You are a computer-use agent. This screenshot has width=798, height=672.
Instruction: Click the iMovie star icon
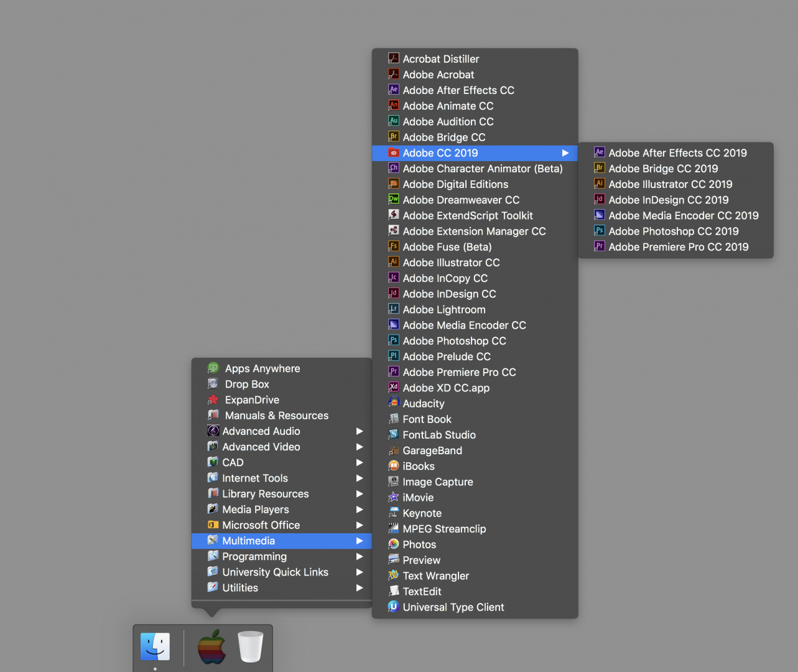(394, 497)
